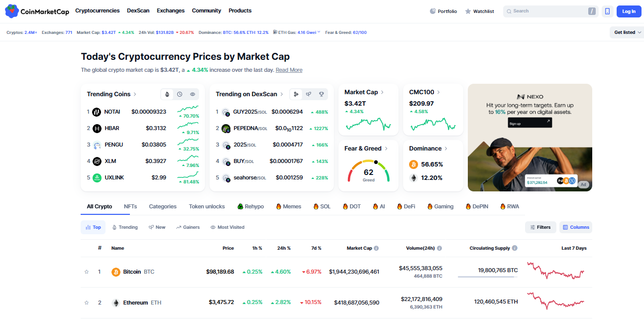Click the Ethereum logo in table row

point(116,303)
